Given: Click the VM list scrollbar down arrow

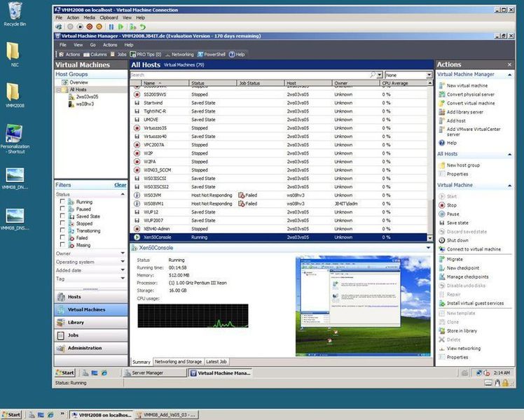Looking at the screenshot, I should click(429, 238).
